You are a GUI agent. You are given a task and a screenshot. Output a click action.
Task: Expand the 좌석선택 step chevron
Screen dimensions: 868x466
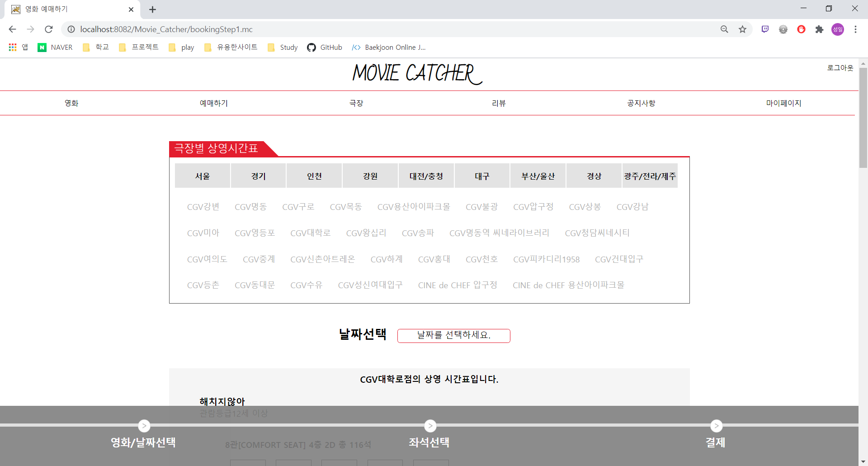[430, 426]
